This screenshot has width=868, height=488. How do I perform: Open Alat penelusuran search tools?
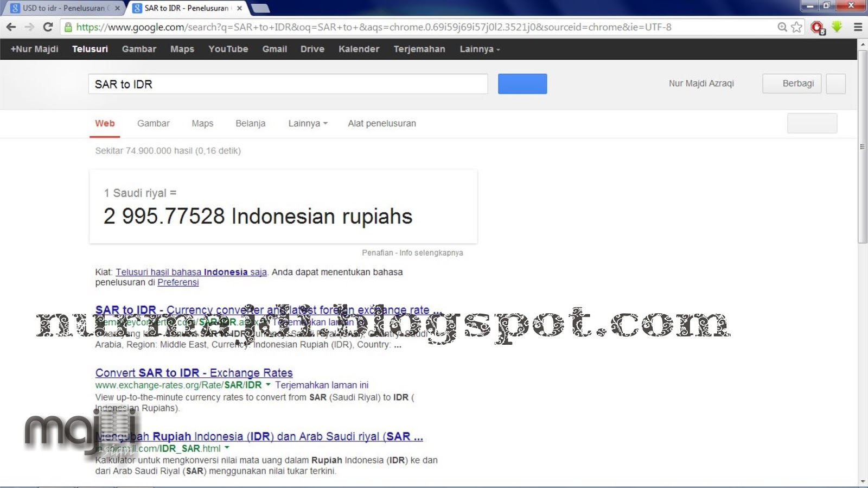point(382,123)
